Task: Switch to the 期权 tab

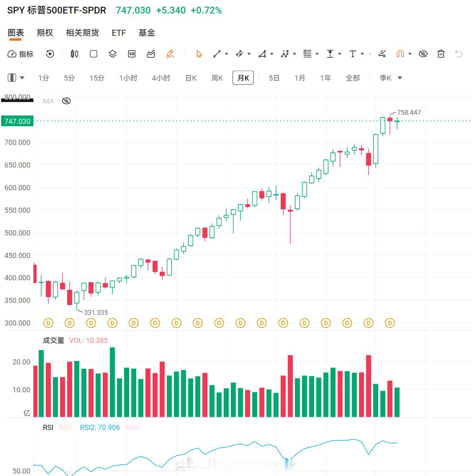Action: pyautogui.click(x=45, y=33)
